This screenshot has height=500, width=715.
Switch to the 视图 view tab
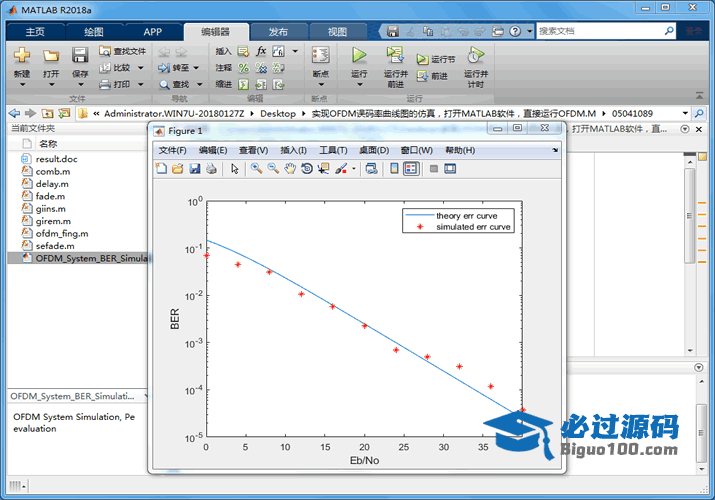tap(337, 32)
